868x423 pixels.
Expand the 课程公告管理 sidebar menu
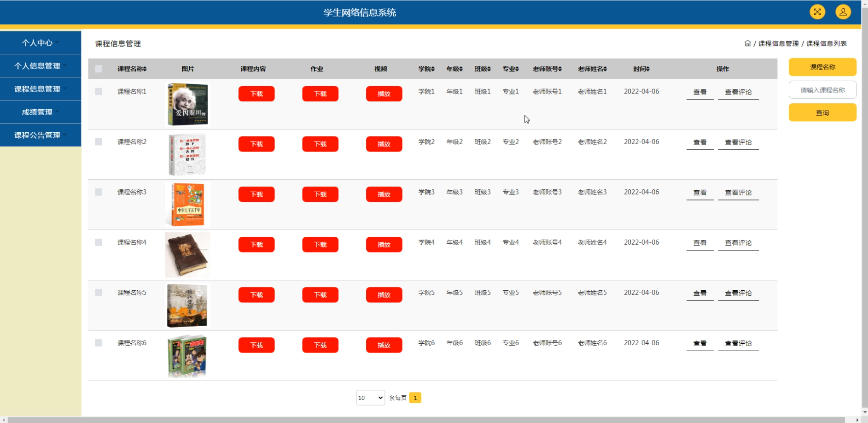coord(41,135)
